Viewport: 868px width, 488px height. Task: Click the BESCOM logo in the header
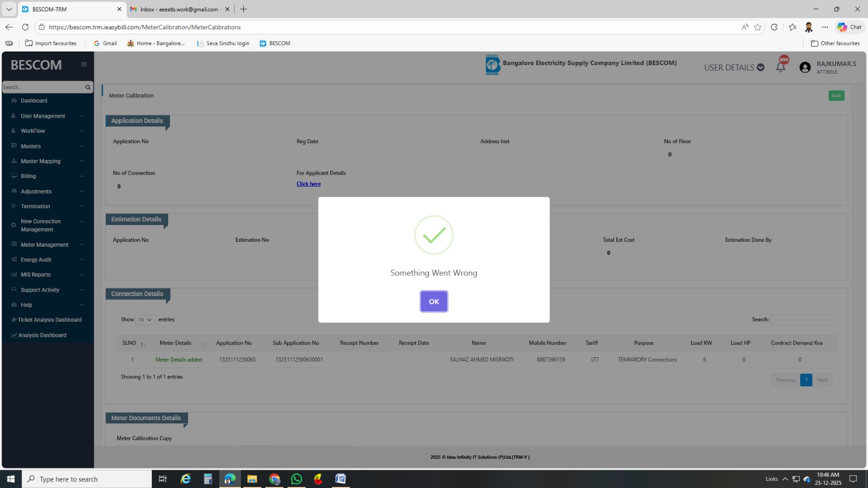pyautogui.click(x=493, y=65)
